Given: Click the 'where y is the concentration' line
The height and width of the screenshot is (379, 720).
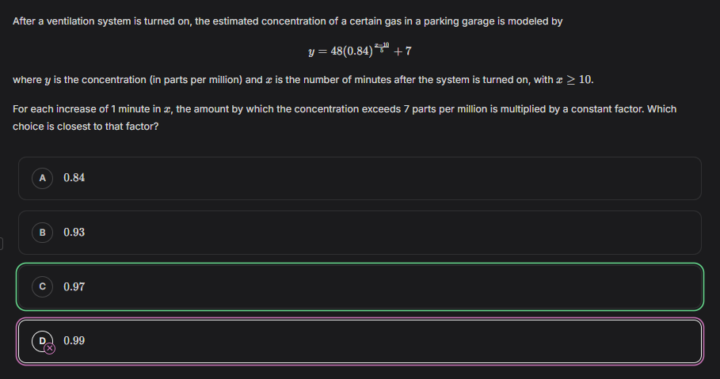Looking at the screenshot, I should click(x=303, y=80).
